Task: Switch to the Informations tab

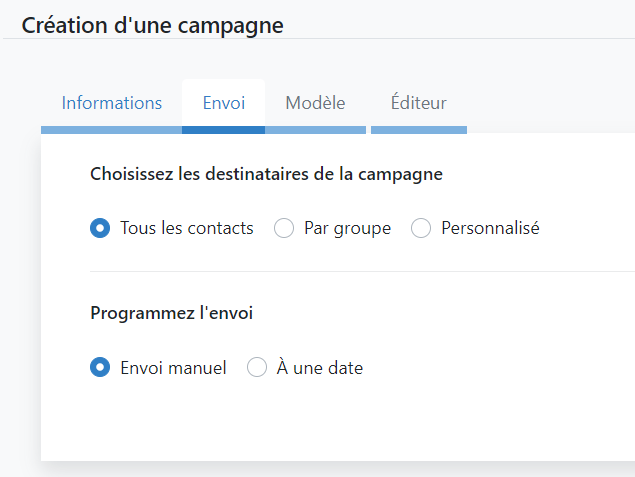Action: pyautogui.click(x=111, y=103)
